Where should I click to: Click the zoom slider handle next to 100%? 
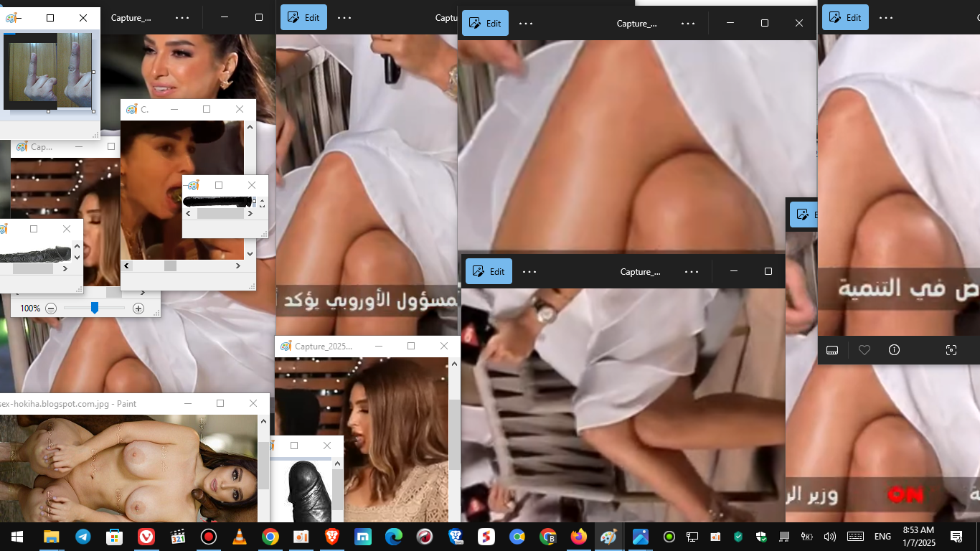point(94,308)
